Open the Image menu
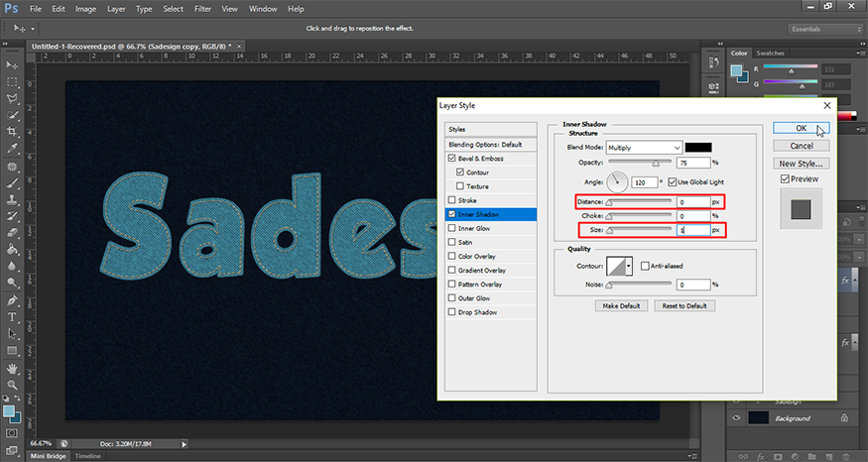Image resolution: width=868 pixels, height=462 pixels. 85,9
